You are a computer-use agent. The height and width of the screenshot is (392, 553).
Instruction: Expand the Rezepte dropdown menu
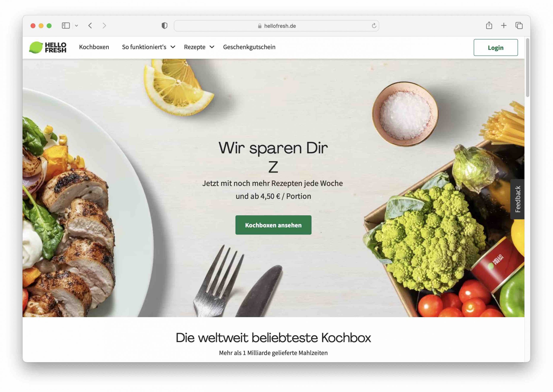pyautogui.click(x=199, y=47)
